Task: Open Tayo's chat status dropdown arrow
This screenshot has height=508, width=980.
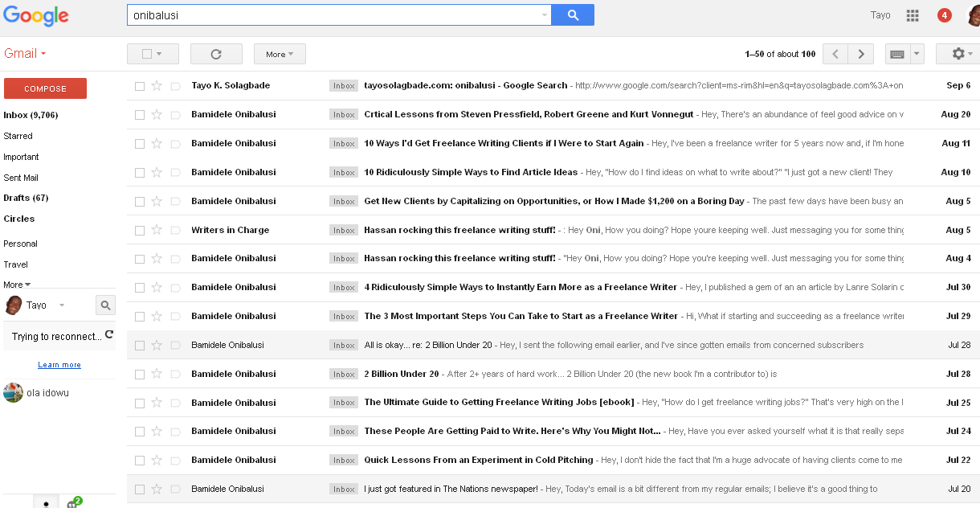Action: point(62,305)
